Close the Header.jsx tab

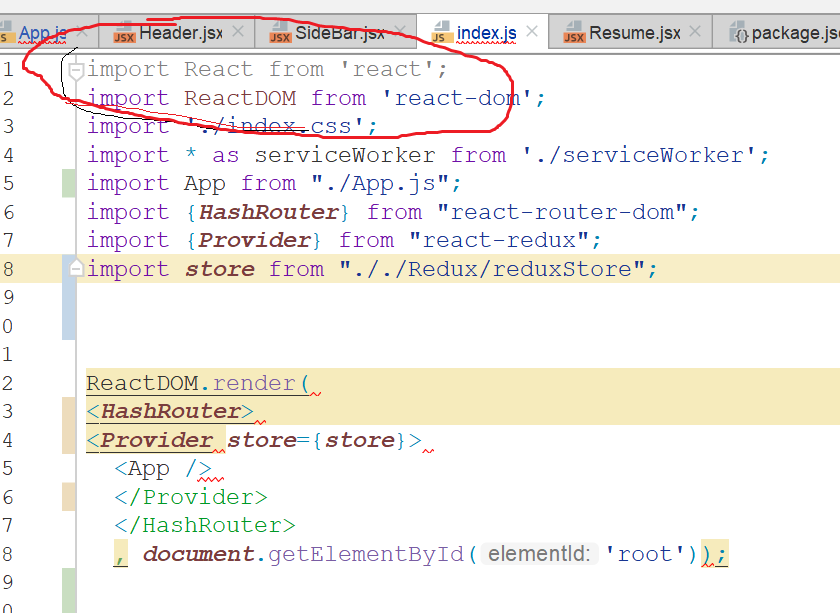click(238, 32)
